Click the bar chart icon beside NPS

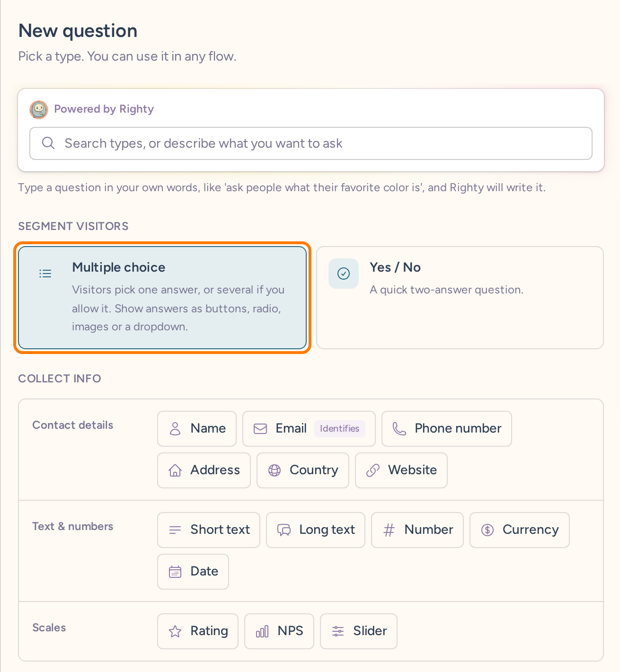[x=262, y=631]
